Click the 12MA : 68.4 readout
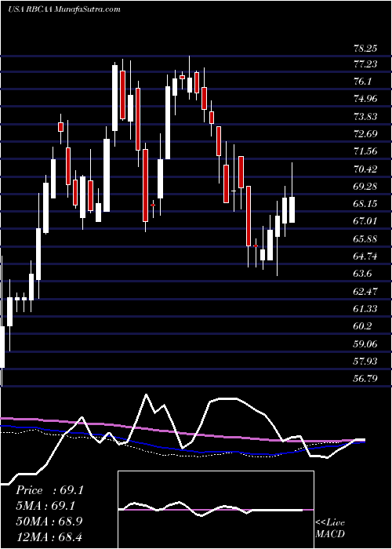Image resolution: width=392 pixels, height=549 pixels. tap(49, 536)
